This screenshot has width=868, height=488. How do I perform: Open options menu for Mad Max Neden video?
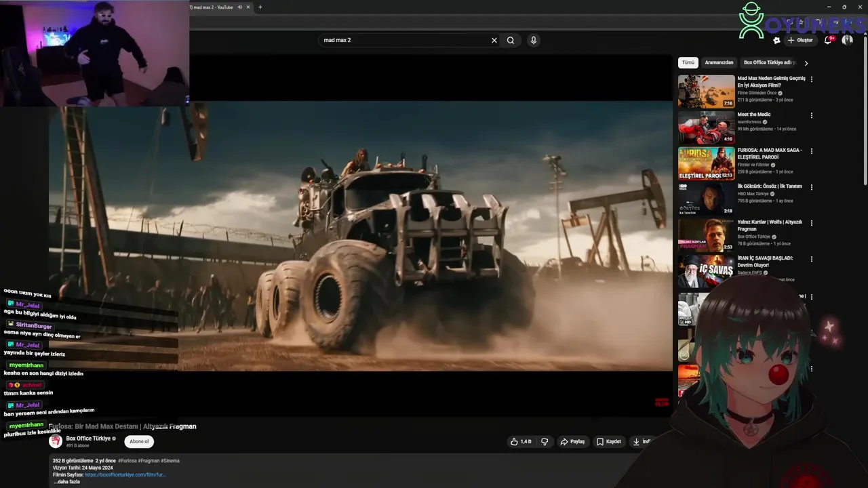(811, 79)
